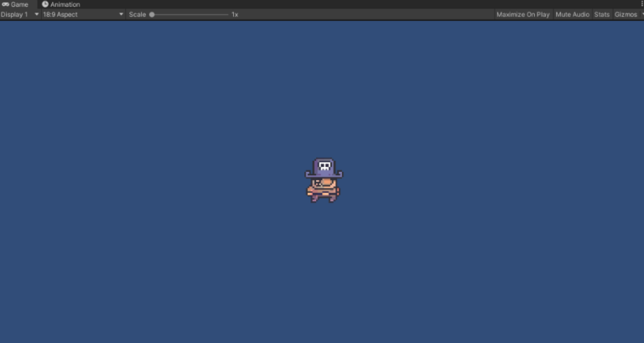Click the Scale slider handle
Viewport: 644px width, 343px height.
click(x=152, y=14)
